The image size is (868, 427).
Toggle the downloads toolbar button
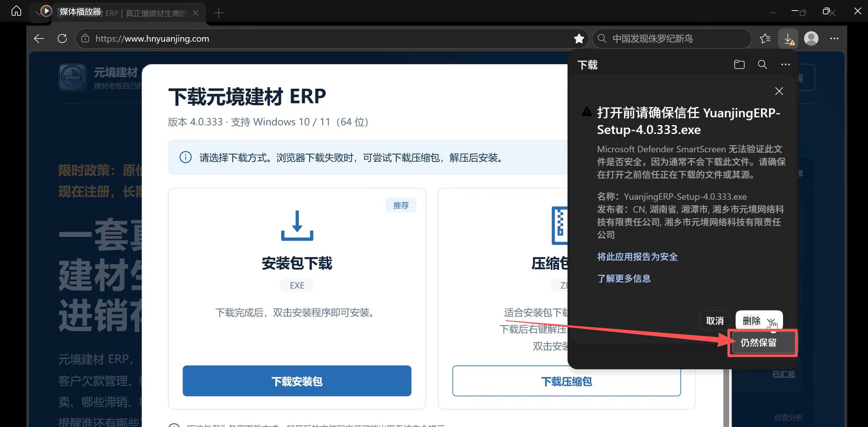click(789, 39)
